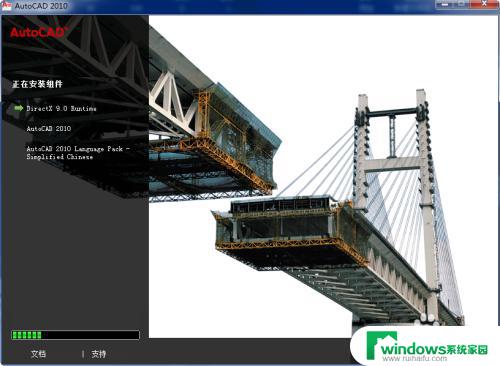The image size is (500, 366).
Task: Click the www.ruihaifu.com watermark URL
Action: point(415,359)
